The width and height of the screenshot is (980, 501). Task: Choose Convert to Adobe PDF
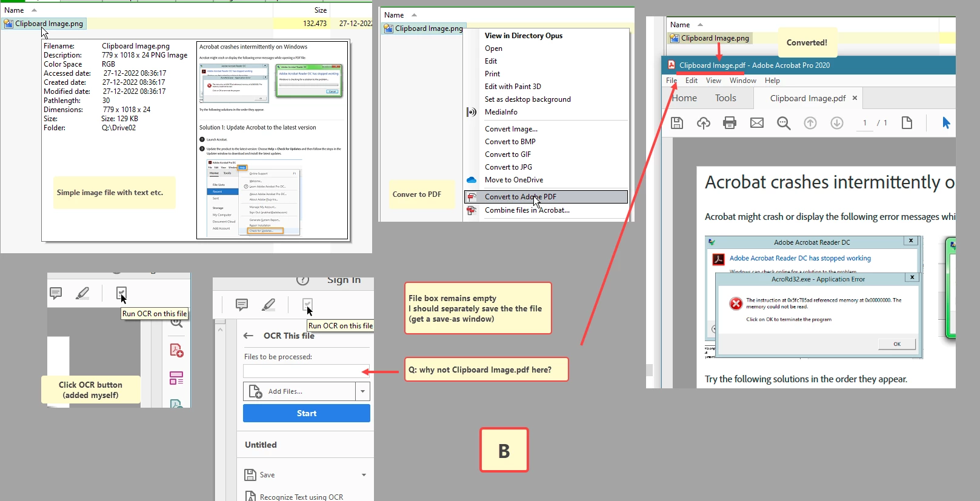tap(546, 197)
